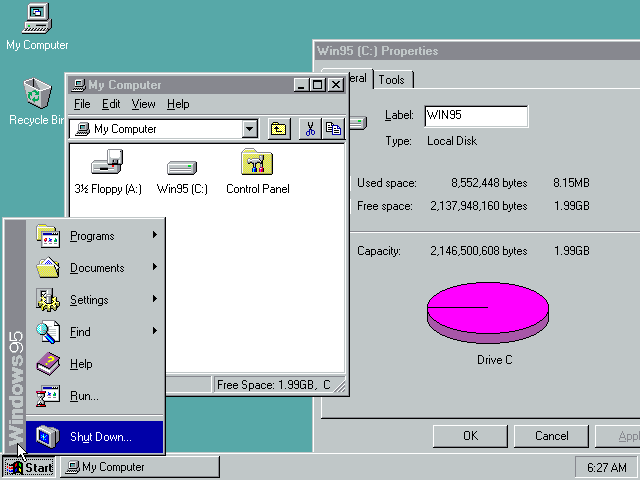
Task: Open the Edit menu in My Computer
Action: (x=111, y=104)
